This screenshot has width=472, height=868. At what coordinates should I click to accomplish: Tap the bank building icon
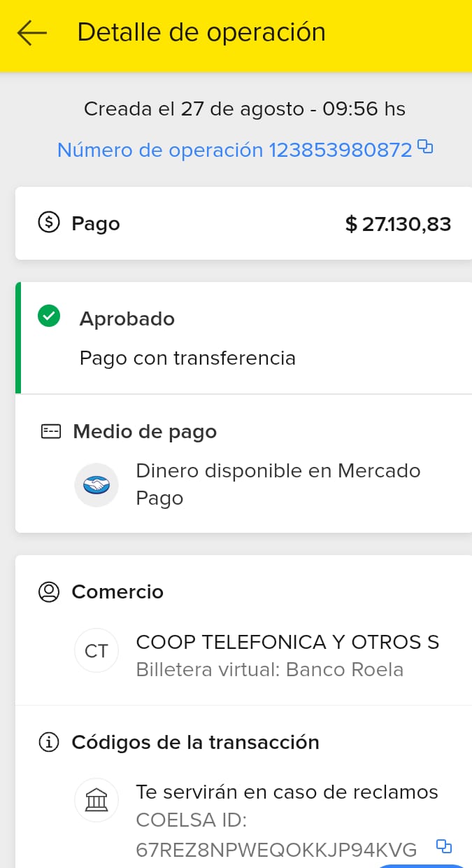coord(96,799)
